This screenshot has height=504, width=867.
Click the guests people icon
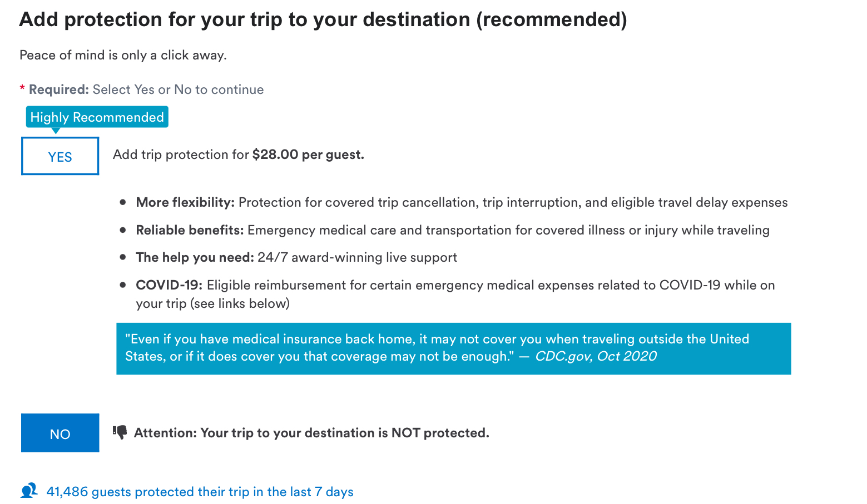coord(29,491)
